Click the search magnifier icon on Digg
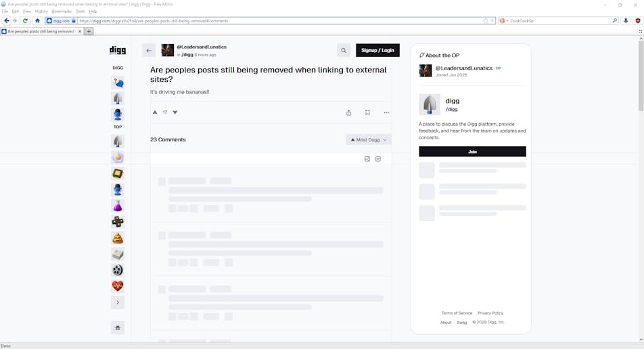The image size is (644, 349). [x=344, y=50]
